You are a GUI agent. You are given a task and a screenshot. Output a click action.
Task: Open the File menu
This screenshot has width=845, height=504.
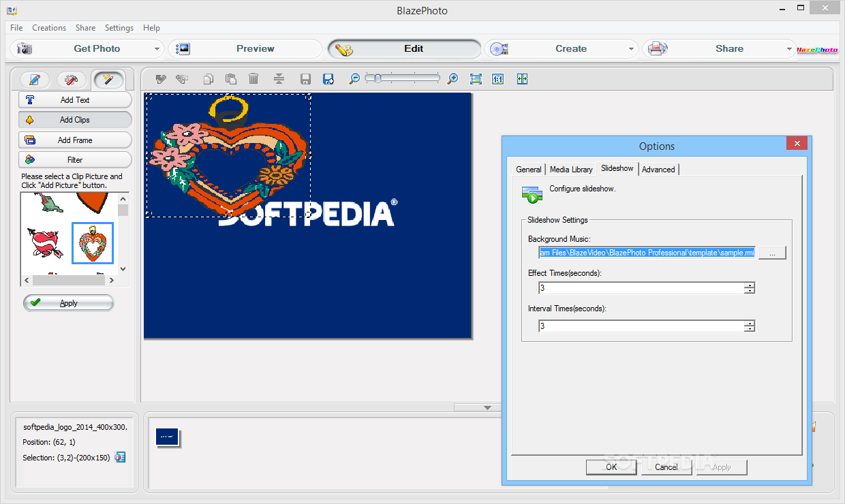coord(16,28)
